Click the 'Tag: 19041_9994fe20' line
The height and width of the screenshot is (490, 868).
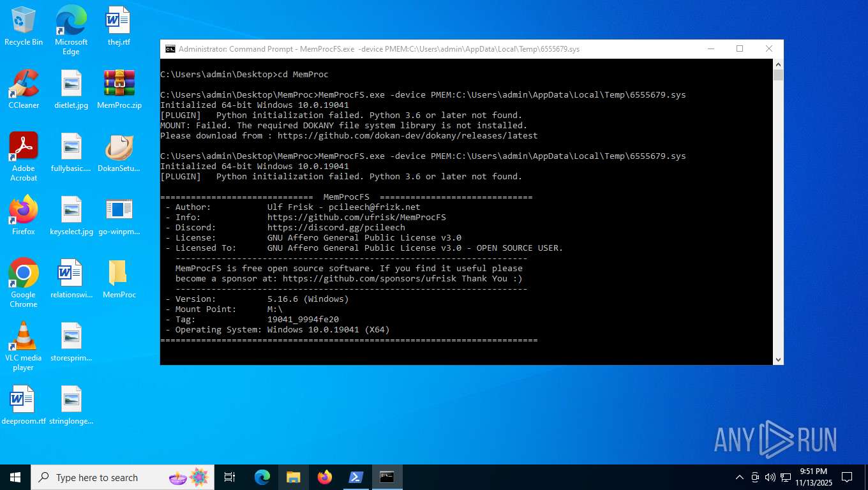252,320
